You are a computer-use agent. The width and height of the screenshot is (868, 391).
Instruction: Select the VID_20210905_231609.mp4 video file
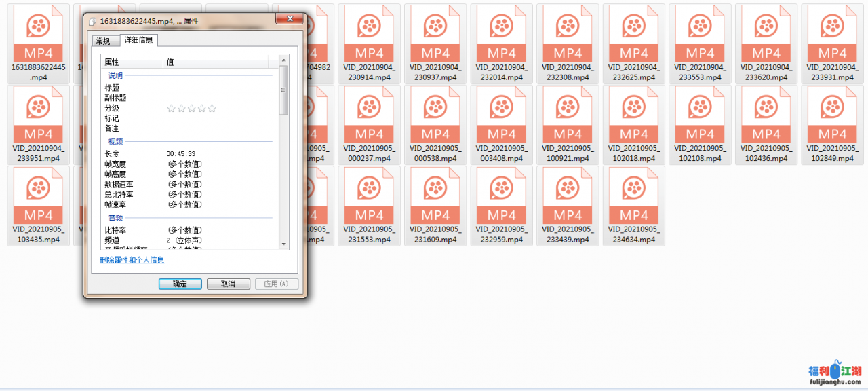[x=435, y=199]
